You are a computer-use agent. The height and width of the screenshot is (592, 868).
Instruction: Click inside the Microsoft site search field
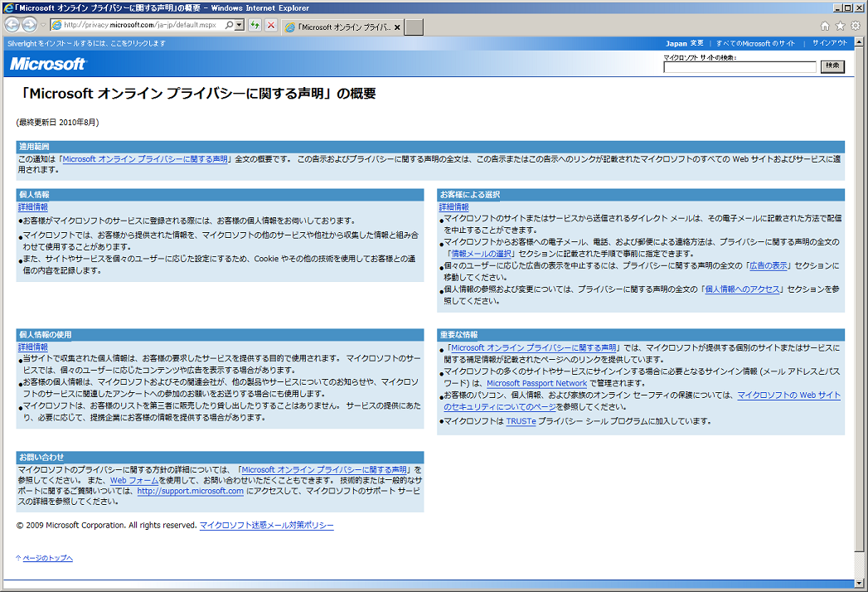pyautogui.click(x=739, y=67)
